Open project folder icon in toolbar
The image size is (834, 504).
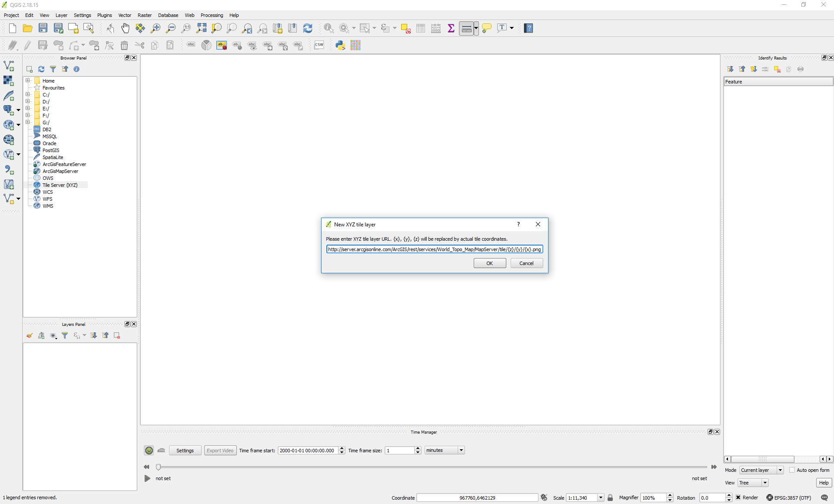click(x=27, y=28)
